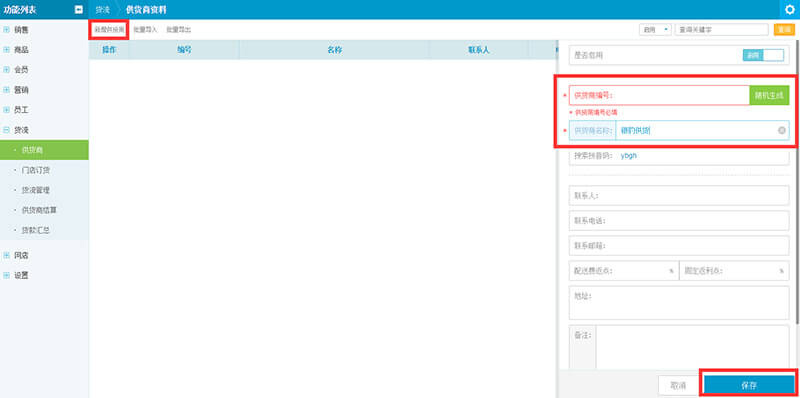Click 批量导出 in the toolbar
This screenshot has height=398, width=800.
click(x=179, y=30)
